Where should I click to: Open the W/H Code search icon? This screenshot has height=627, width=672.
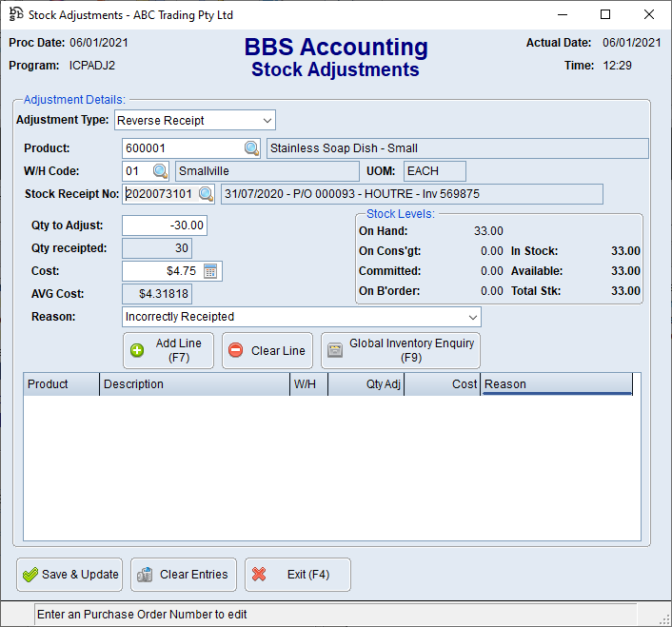(160, 171)
